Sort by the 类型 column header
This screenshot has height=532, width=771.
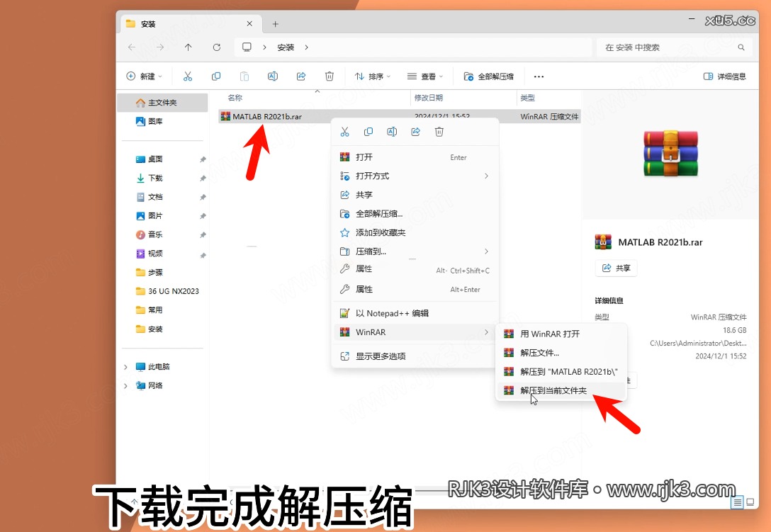[x=528, y=98]
